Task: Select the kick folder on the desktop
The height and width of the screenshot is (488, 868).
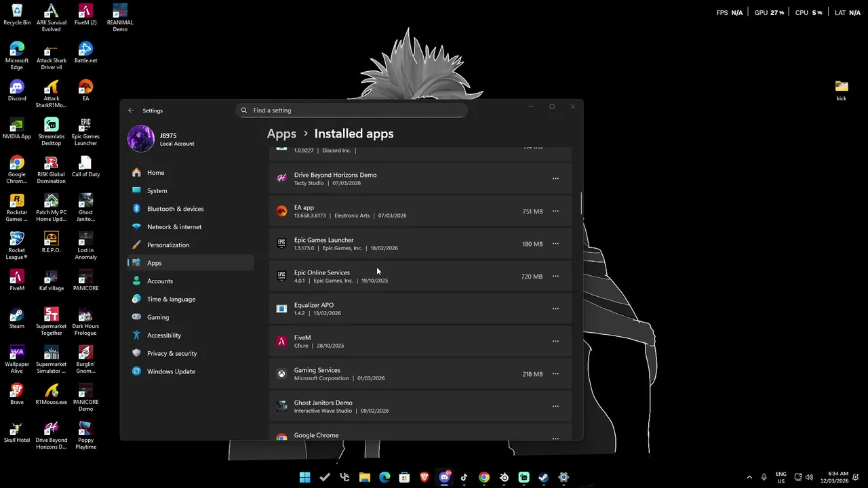Action: (x=842, y=90)
